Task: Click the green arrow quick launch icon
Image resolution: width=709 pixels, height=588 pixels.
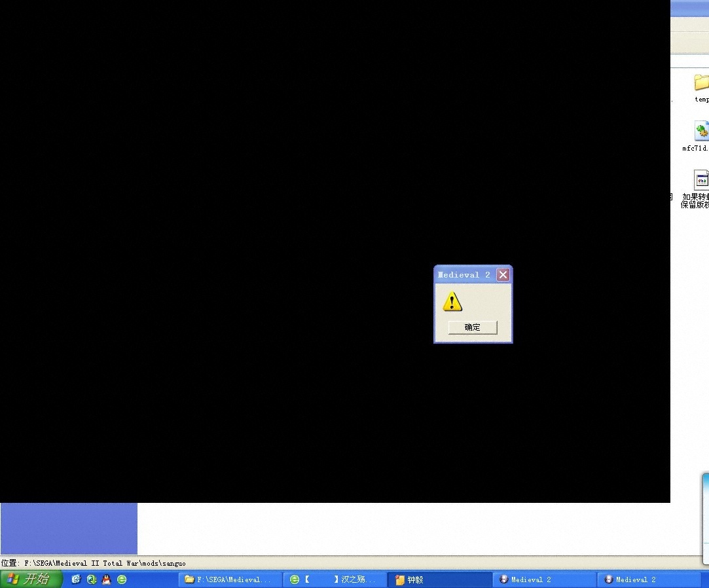Action: 92,579
